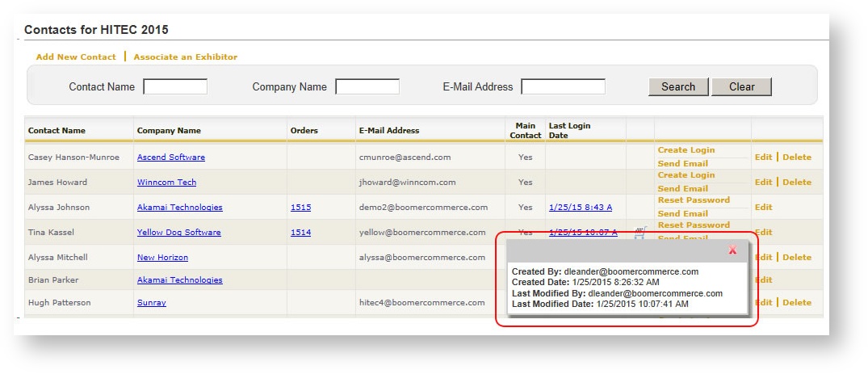Viewport: 868px width, 374px height.
Task: Click Create Login for James Howard
Action: [686, 175]
